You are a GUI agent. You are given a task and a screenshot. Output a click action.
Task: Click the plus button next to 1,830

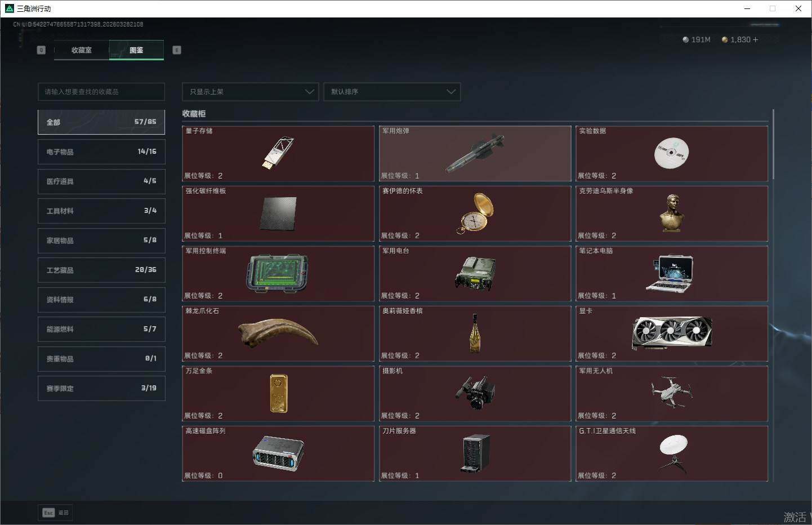click(755, 40)
